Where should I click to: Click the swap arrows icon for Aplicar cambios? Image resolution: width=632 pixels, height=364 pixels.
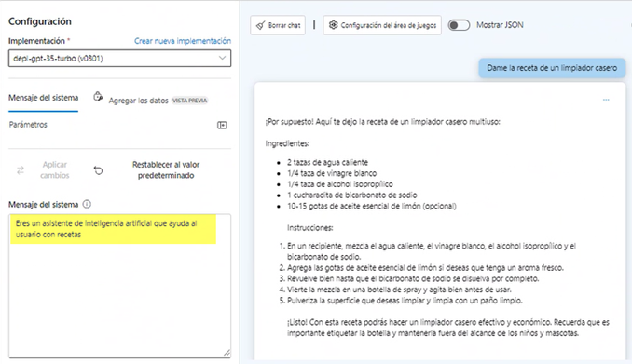coord(21,170)
